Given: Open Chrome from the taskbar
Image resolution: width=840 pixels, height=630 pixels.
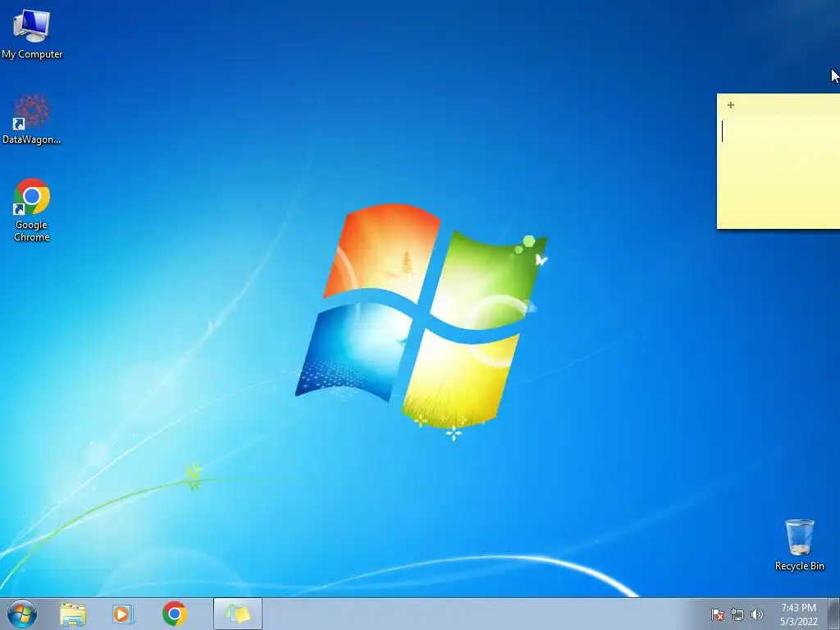Looking at the screenshot, I should [174, 614].
